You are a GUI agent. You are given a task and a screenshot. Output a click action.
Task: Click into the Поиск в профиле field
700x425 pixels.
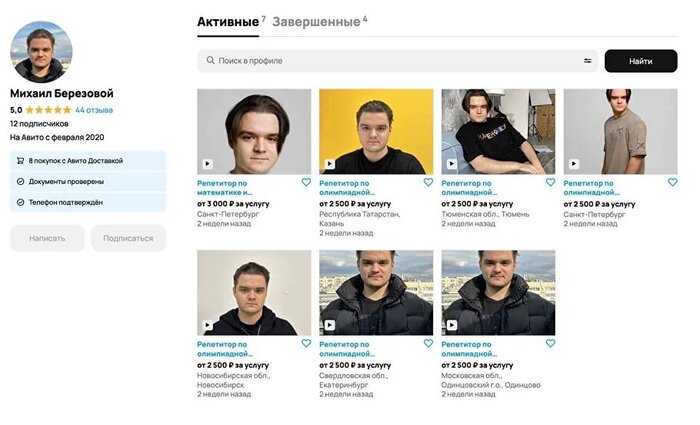tap(397, 61)
